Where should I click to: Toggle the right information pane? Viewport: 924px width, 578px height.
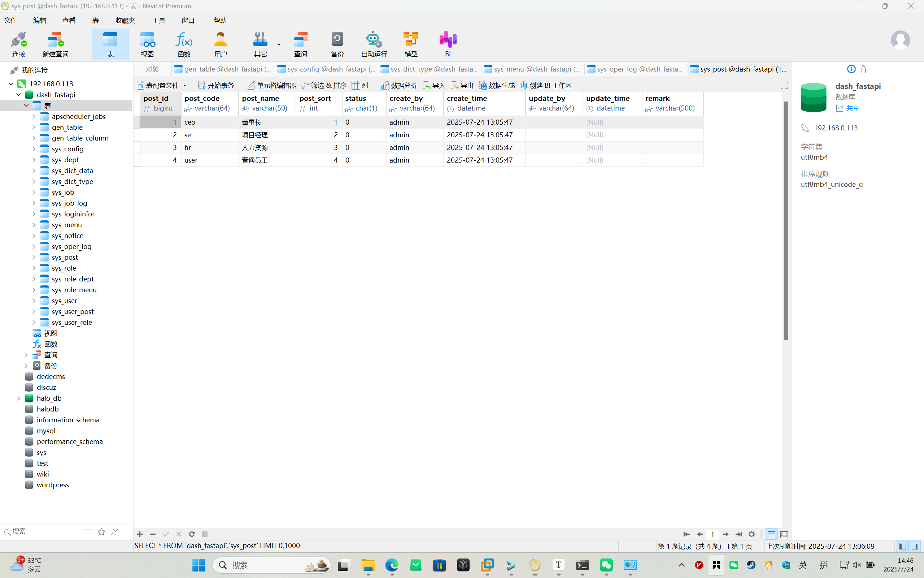tap(915, 546)
